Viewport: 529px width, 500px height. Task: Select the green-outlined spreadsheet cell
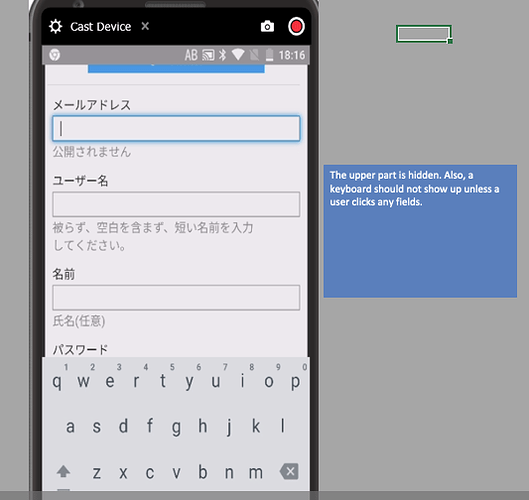(x=424, y=34)
